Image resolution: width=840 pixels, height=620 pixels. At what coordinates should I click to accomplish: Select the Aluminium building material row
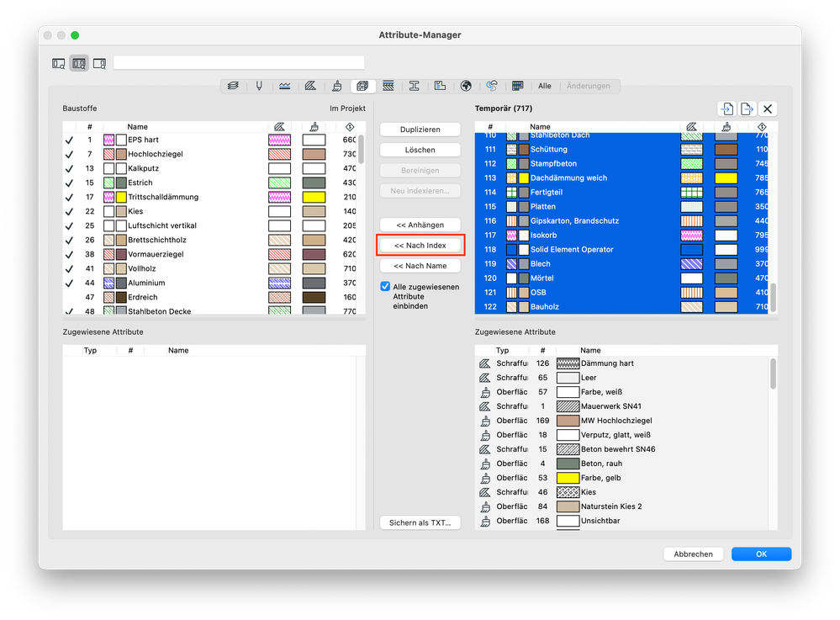pos(209,283)
